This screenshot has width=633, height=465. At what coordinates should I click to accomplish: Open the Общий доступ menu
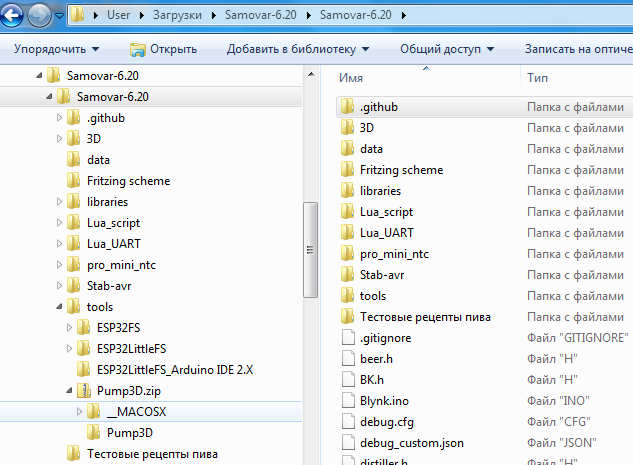click(447, 49)
